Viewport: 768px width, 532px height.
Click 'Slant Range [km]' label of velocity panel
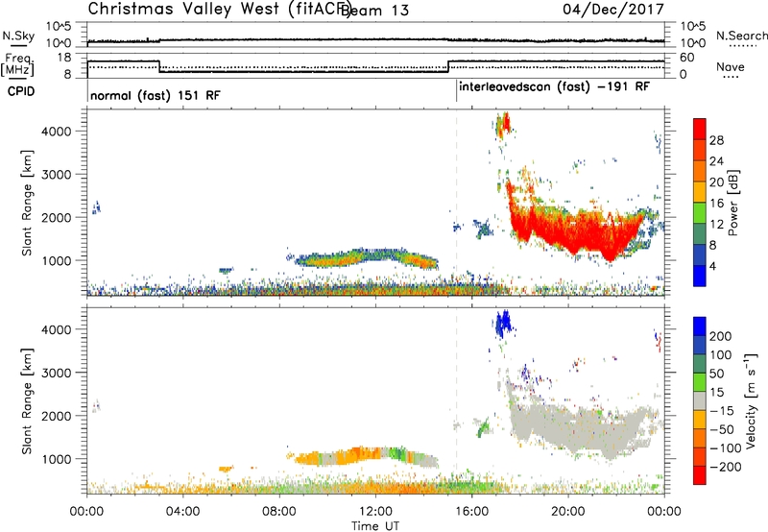[27, 400]
